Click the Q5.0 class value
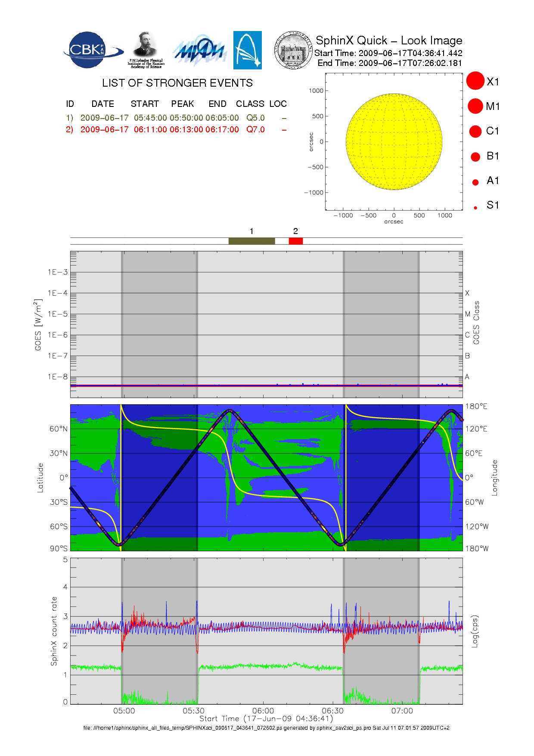 [255, 118]
